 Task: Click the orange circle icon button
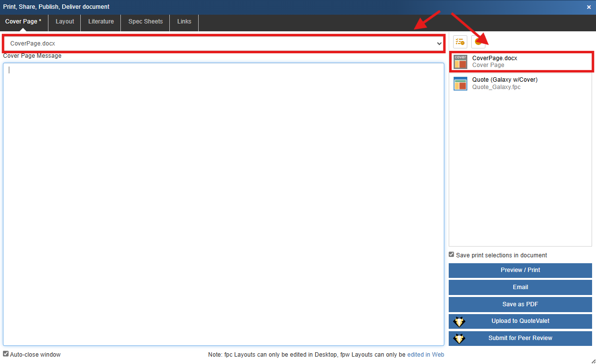(x=478, y=42)
